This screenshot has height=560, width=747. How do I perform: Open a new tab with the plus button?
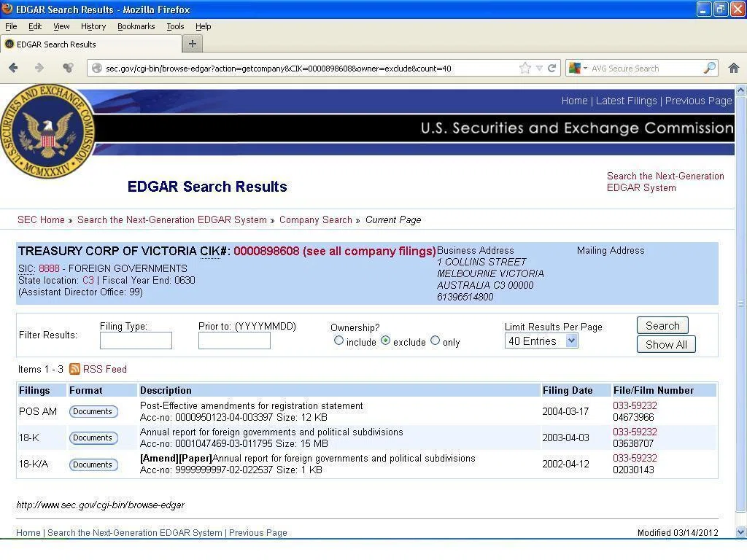pyautogui.click(x=193, y=44)
